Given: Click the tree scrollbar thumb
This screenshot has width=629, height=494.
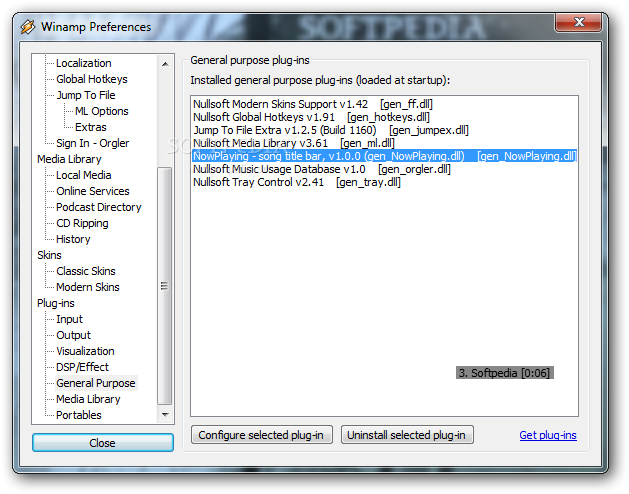Looking at the screenshot, I should (164, 286).
